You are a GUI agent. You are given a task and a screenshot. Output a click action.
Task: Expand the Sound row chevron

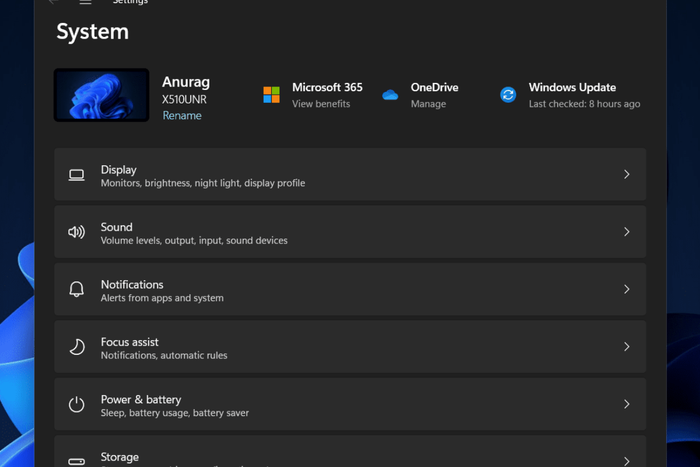click(627, 231)
